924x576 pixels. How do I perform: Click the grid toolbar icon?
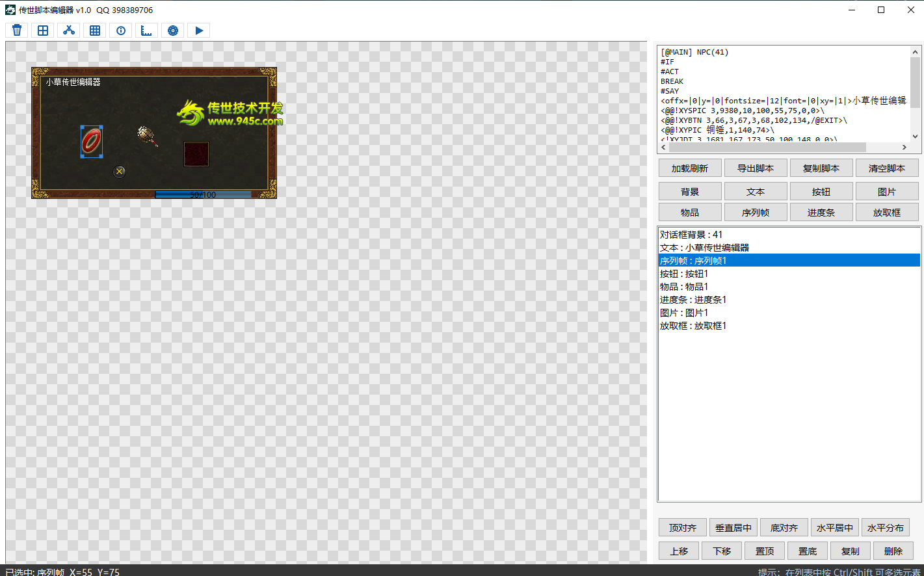(x=95, y=31)
